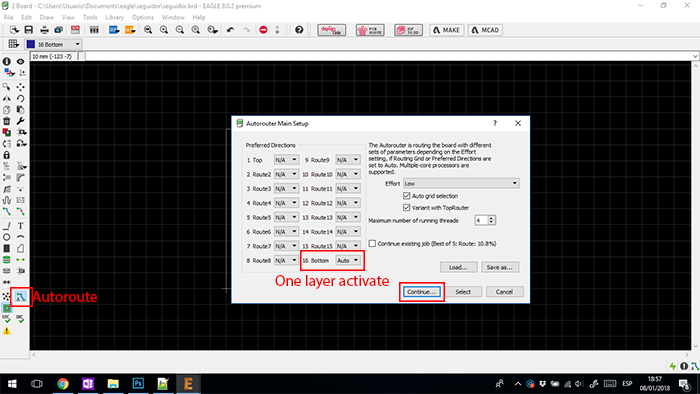Click the Ratsnest tool icon

tap(7, 297)
